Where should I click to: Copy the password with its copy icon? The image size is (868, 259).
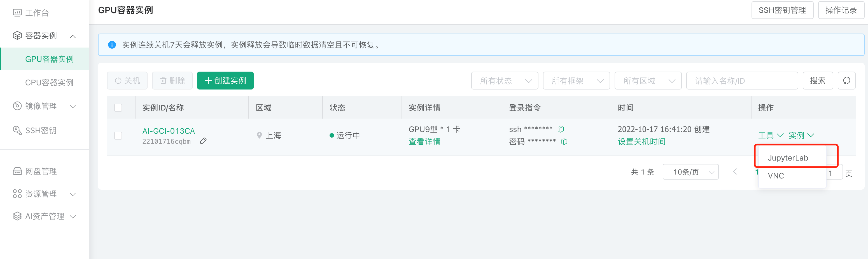[564, 142]
